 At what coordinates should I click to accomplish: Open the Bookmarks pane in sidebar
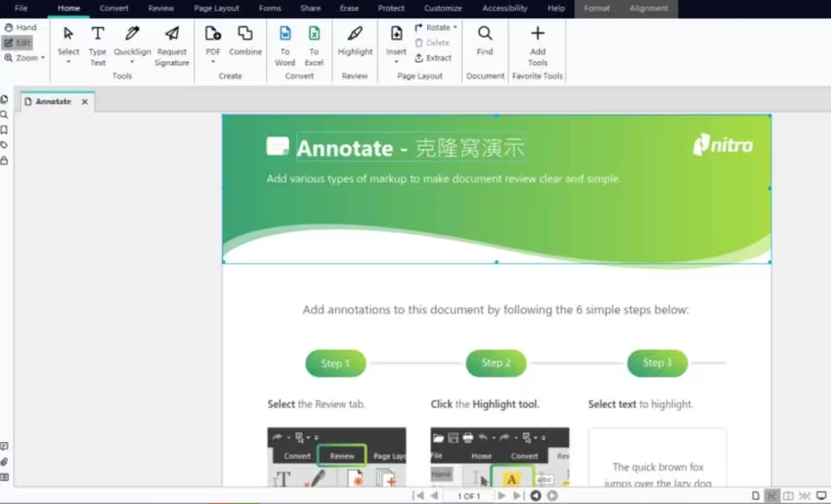point(4,130)
